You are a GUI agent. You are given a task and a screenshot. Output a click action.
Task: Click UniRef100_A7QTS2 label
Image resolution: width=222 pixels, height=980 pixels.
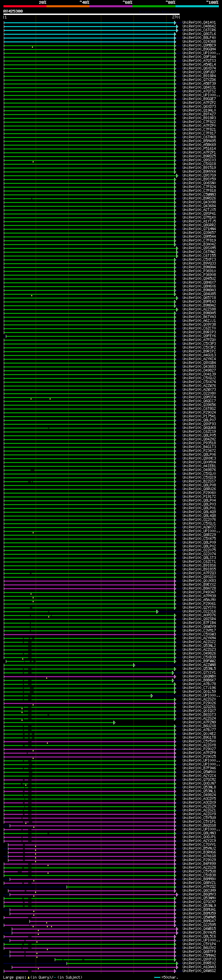pyautogui.click(x=199, y=91)
